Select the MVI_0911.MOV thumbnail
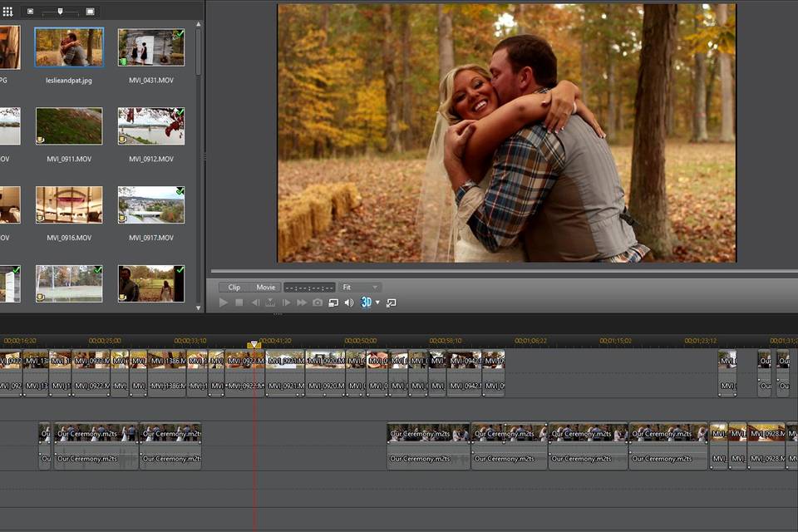 point(69,126)
